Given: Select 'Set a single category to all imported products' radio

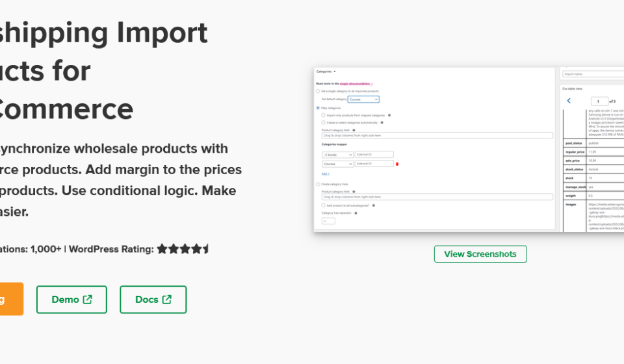Looking at the screenshot, I should [x=318, y=91].
